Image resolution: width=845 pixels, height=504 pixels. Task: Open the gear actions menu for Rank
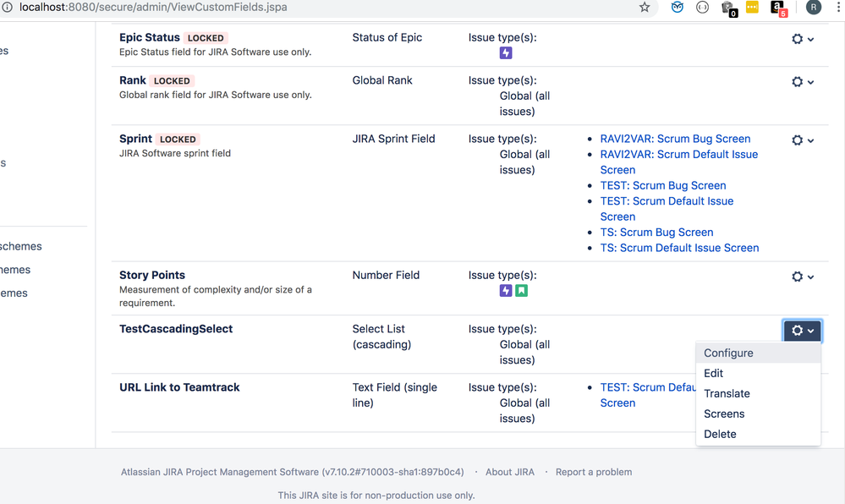click(x=803, y=81)
